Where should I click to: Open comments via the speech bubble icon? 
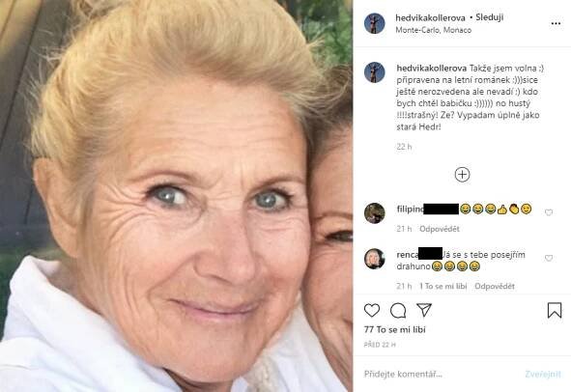click(398, 311)
